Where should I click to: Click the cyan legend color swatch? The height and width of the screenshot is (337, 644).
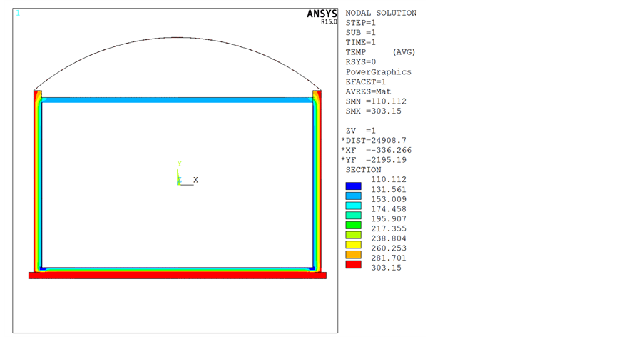[353, 206]
